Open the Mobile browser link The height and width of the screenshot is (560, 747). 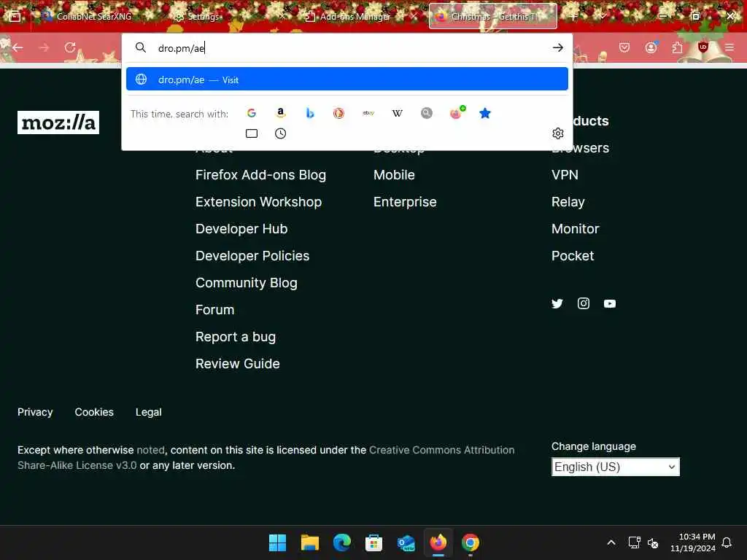click(394, 175)
